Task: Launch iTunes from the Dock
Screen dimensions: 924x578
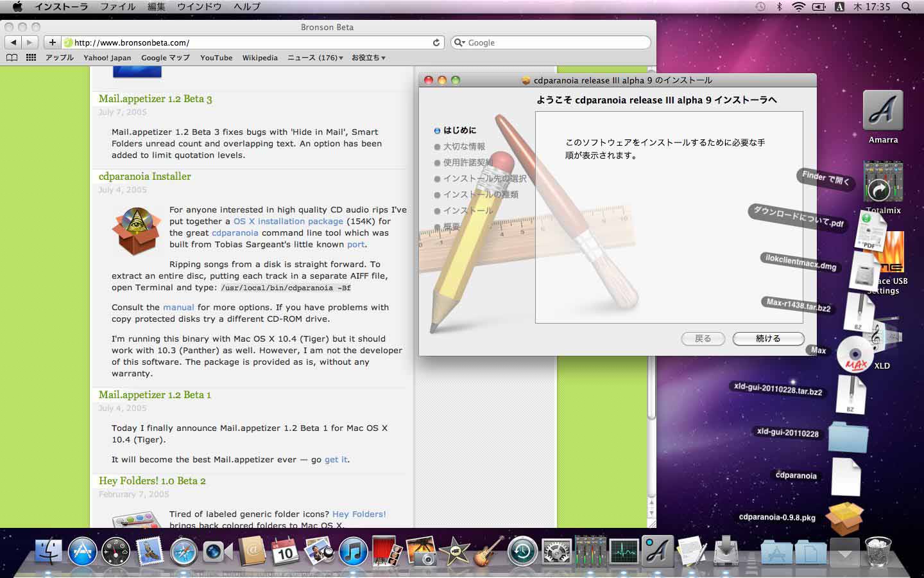Action: pyautogui.click(x=352, y=552)
